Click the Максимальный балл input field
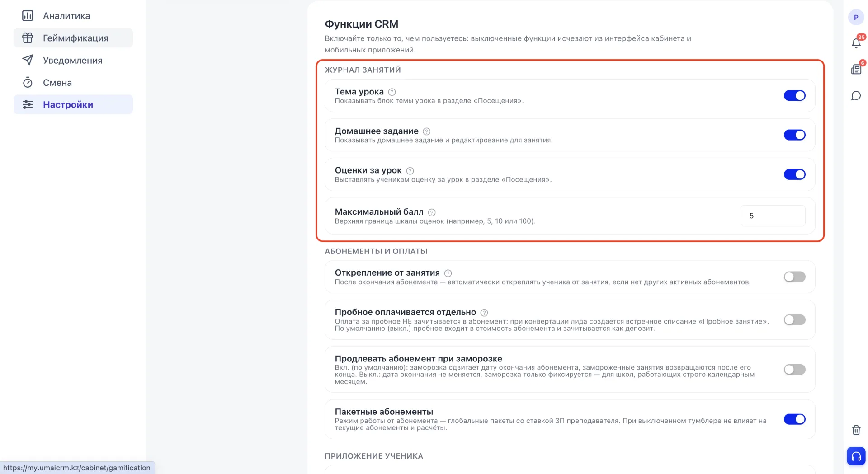This screenshot has width=868, height=474. [x=773, y=216]
